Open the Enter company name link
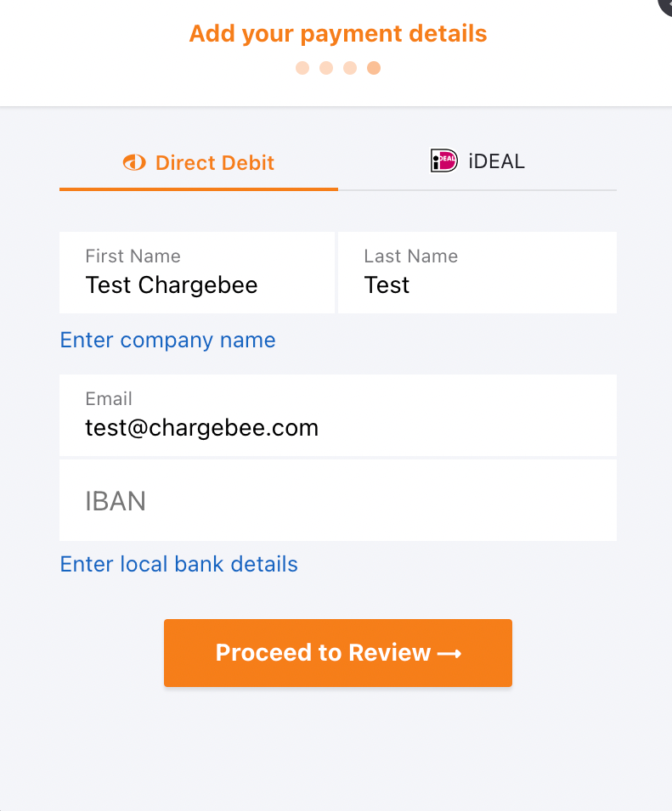The width and height of the screenshot is (672, 811). click(167, 341)
